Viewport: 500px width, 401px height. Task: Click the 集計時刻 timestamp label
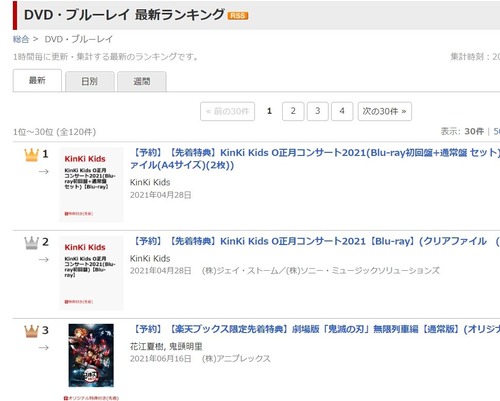475,57
